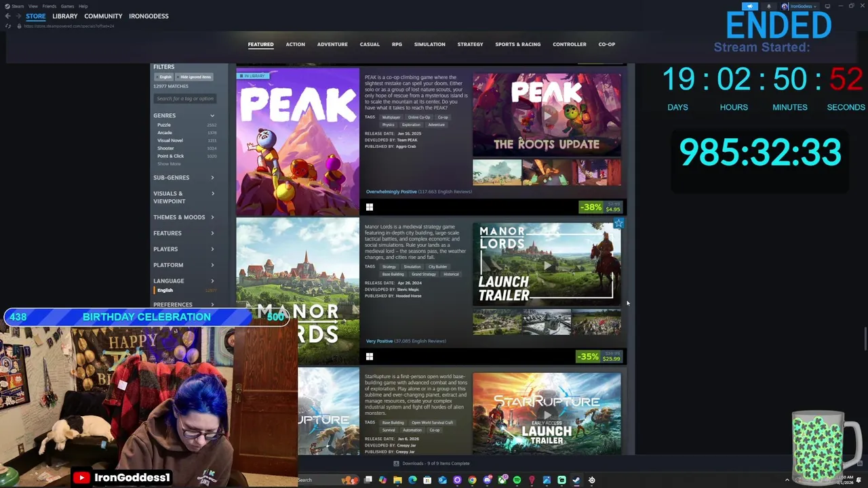Open the SteelSeries icon in the taskbar
The height and width of the screenshot is (488, 868).
(591, 480)
